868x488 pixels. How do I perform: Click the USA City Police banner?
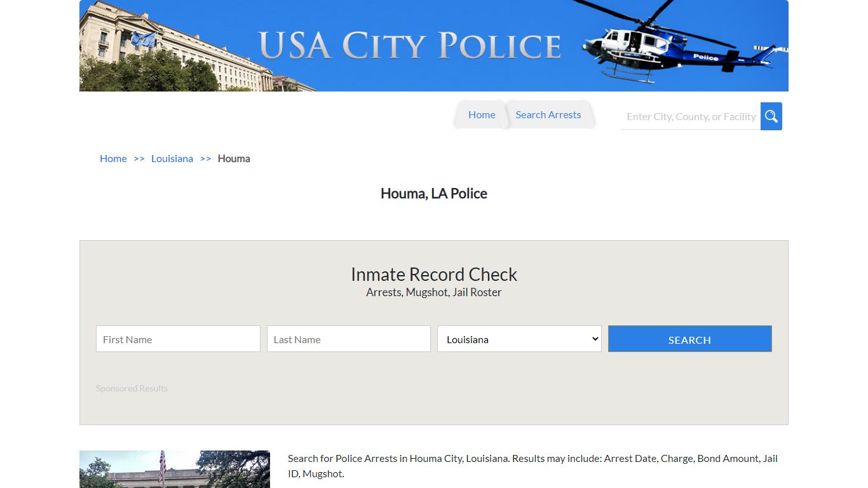[x=434, y=46]
